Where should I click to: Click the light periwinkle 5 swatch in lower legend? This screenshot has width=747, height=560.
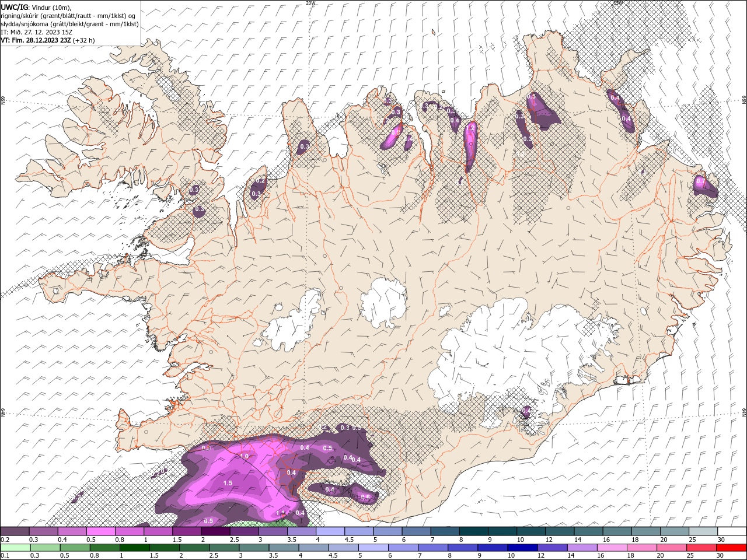point(373,548)
